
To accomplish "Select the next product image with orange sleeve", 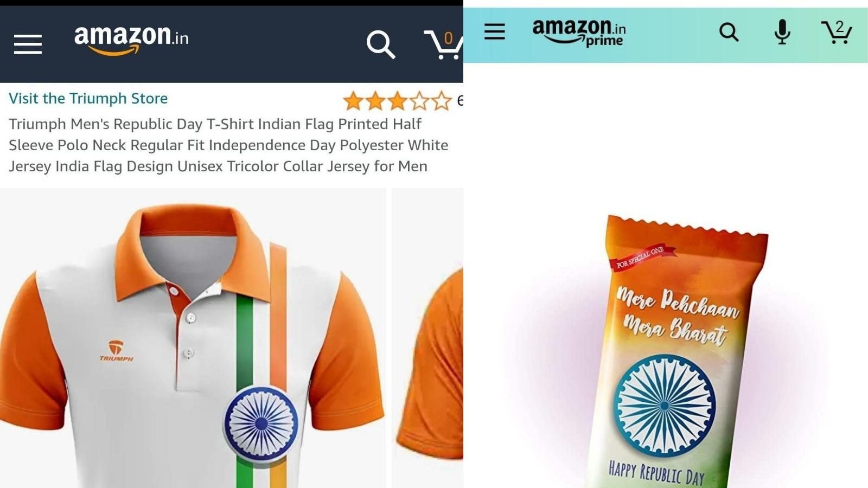I will pos(427,338).
